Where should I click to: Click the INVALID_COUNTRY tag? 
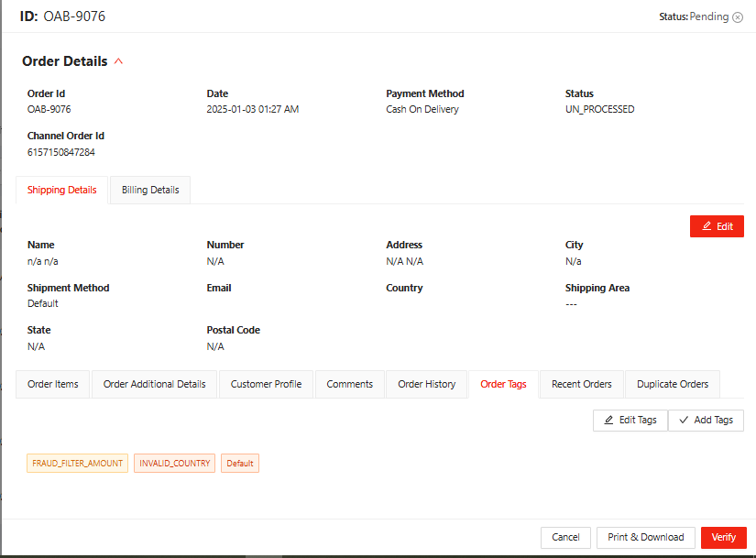(175, 464)
